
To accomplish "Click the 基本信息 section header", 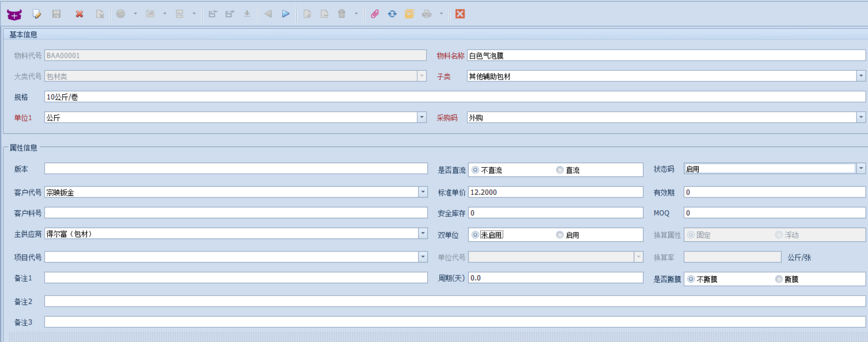I will coord(23,35).
